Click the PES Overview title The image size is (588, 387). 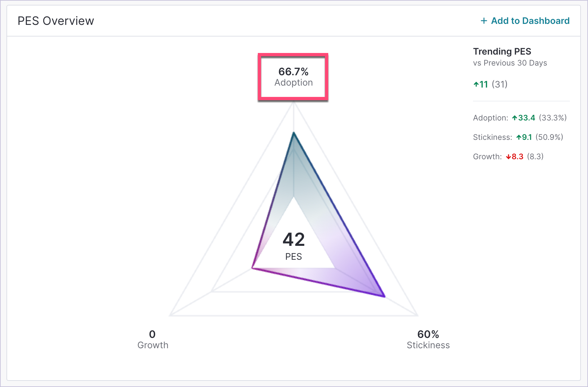coord(56,21)
